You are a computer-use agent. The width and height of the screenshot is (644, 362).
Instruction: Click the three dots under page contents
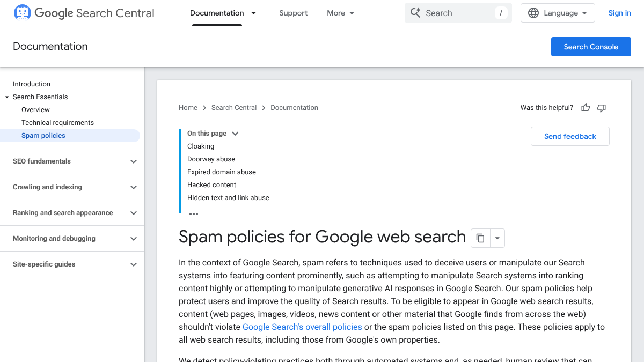pos(194,214)
